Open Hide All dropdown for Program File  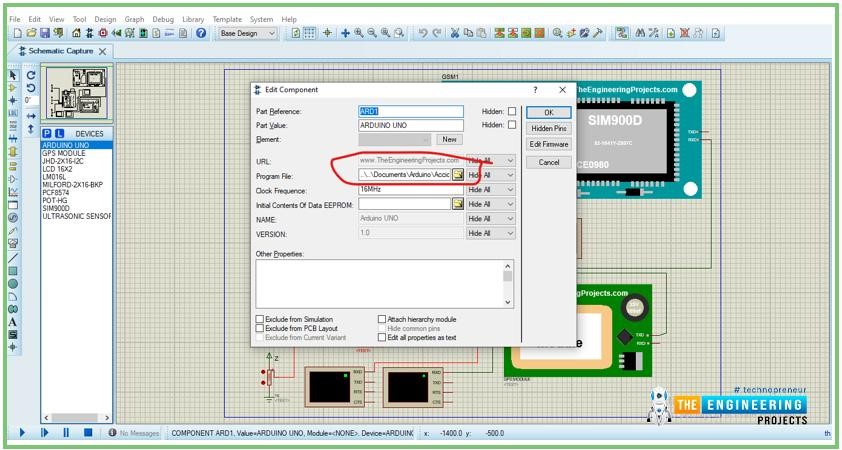click(x=491, y=175)
